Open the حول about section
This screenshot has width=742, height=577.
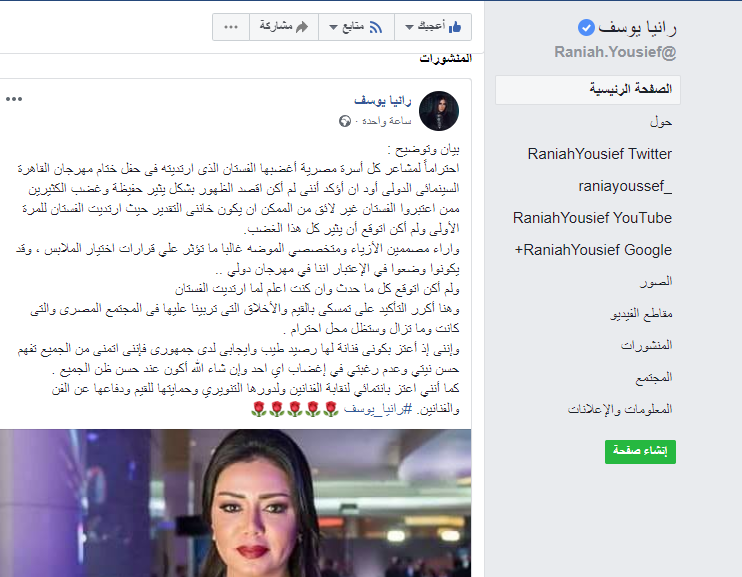tap(661, 122)
